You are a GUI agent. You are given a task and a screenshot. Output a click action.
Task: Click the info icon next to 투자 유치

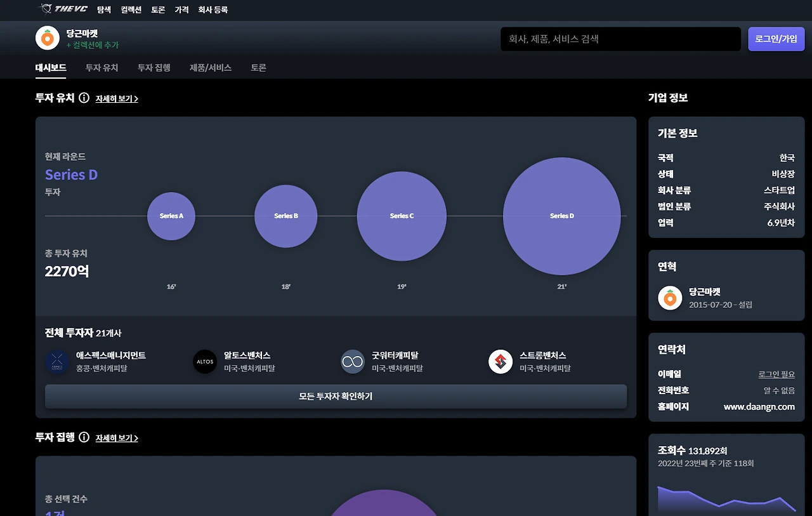[84, 98]
